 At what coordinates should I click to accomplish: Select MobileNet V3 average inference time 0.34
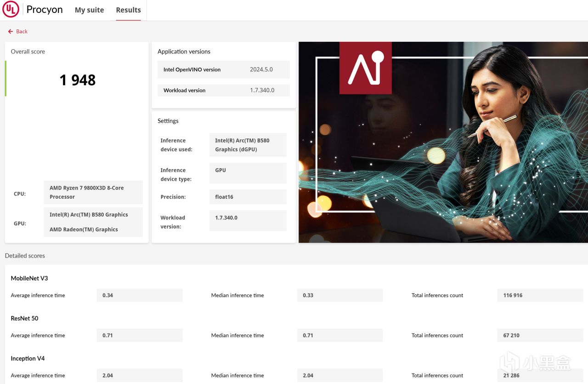140,295
